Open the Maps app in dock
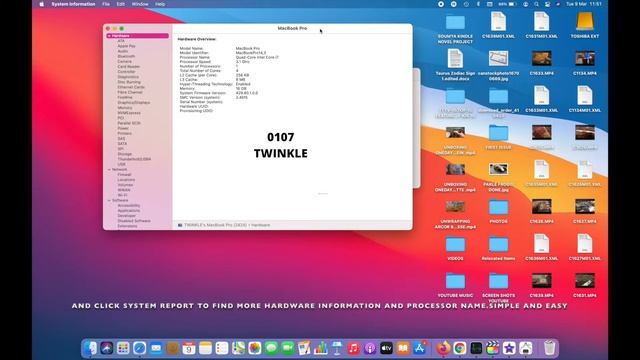 pyautogui.click(x=238, y=348)
